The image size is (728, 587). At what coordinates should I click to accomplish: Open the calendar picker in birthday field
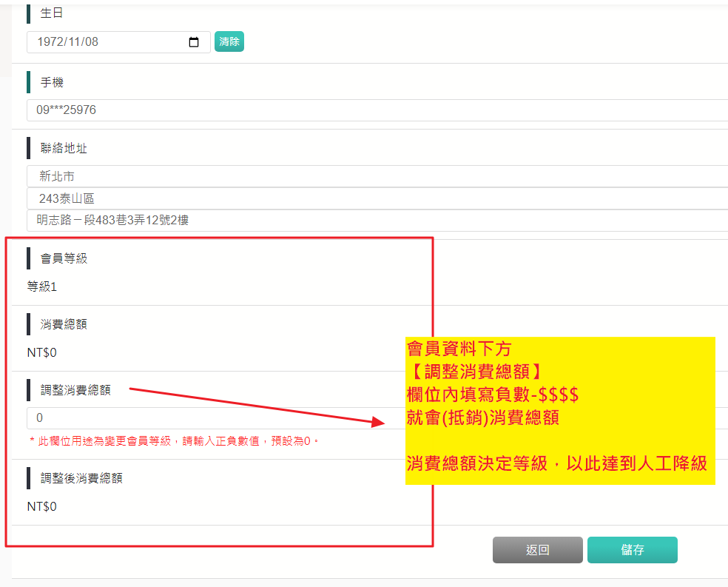coord(194,42)
